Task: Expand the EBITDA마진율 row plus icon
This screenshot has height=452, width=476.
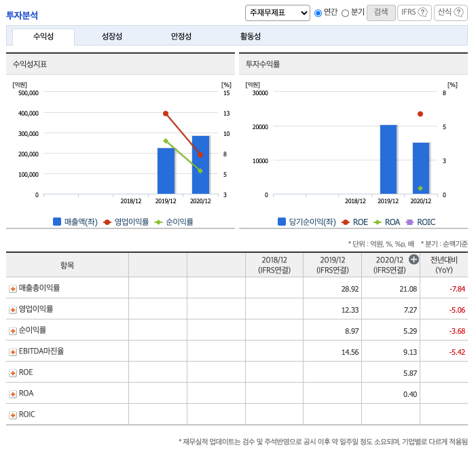Action: [13, 352]
